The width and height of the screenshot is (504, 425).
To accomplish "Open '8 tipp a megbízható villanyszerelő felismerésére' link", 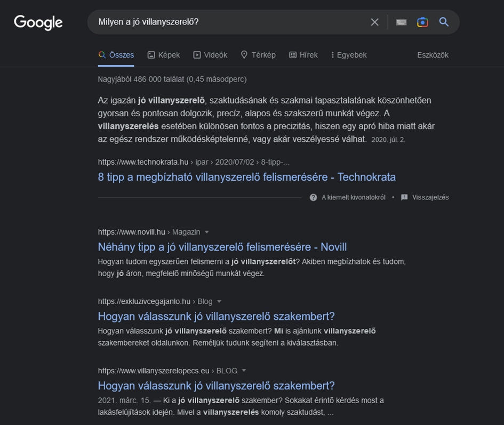I will pos(247,177).
